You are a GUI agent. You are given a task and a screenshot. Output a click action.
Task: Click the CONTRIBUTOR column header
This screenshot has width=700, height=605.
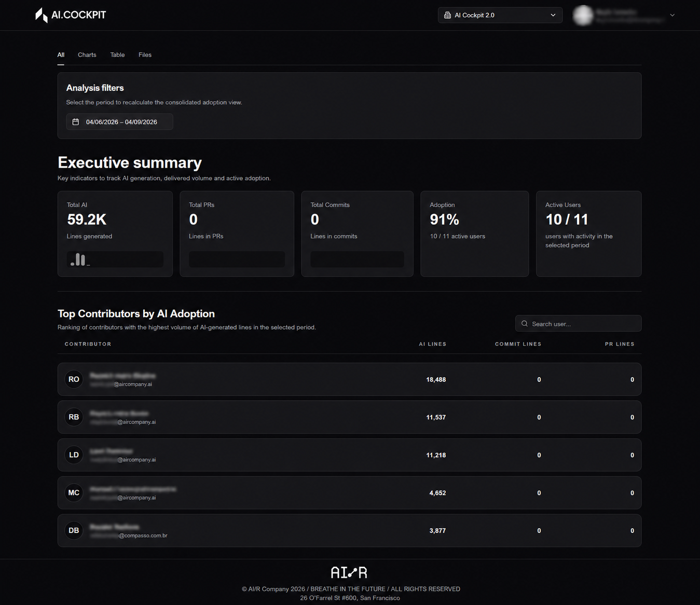(88, 344)
